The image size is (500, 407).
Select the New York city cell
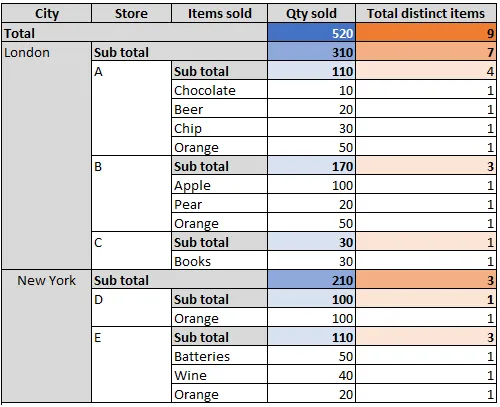(x=47, y=336)
